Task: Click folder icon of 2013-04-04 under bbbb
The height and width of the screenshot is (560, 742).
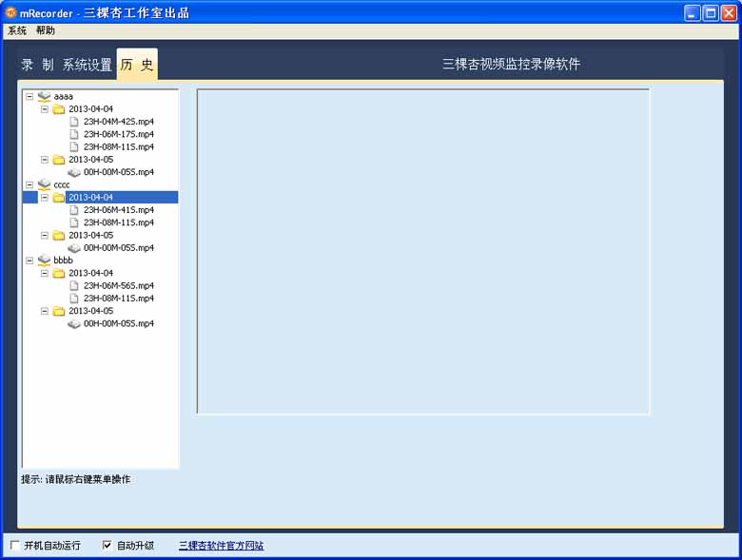Action: coord(59,273)
